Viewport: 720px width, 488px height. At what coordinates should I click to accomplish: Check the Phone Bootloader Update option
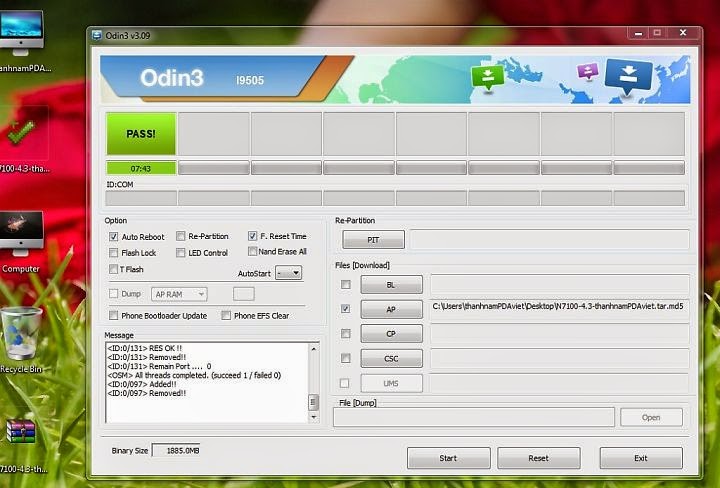(113, 315)
